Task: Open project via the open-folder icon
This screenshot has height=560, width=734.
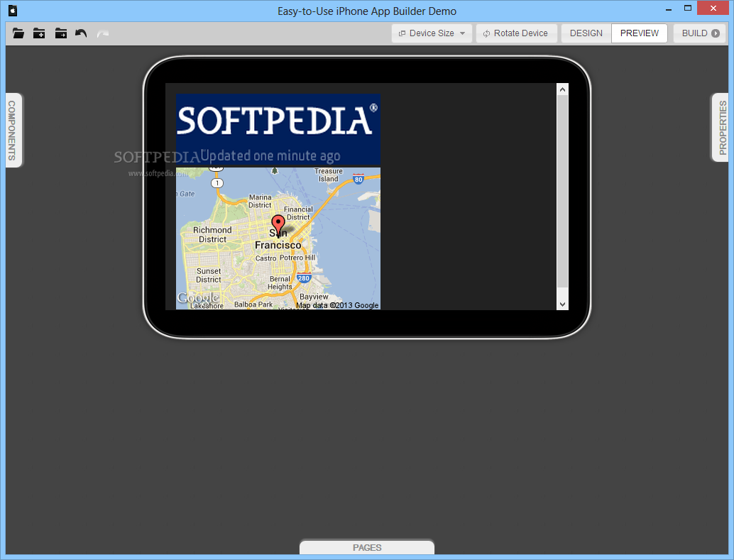Action: pos(18,33)
